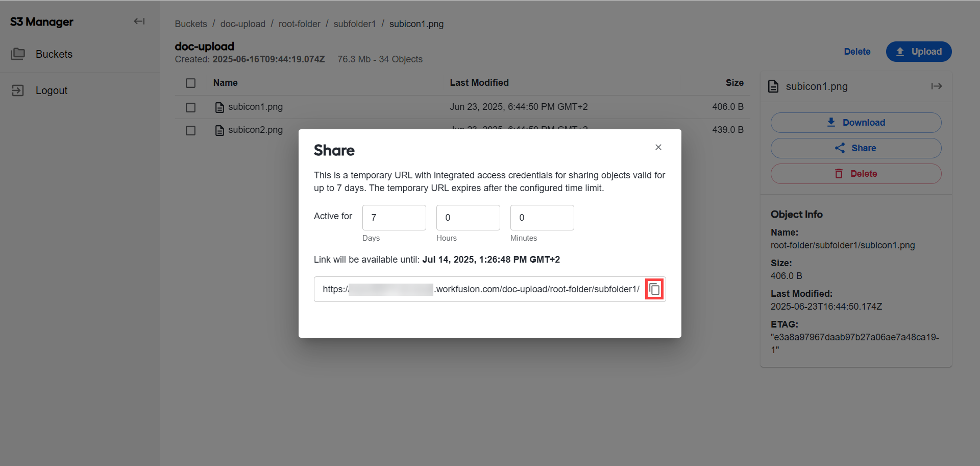This screenshot has width=980, height=466.
Task: Check the subicon2.png row checkbox
Action: tap(191, 130)
